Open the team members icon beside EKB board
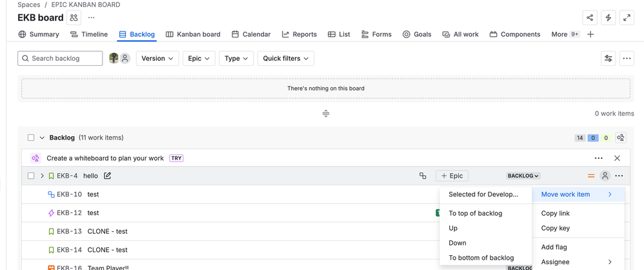 tap(74, 17)
